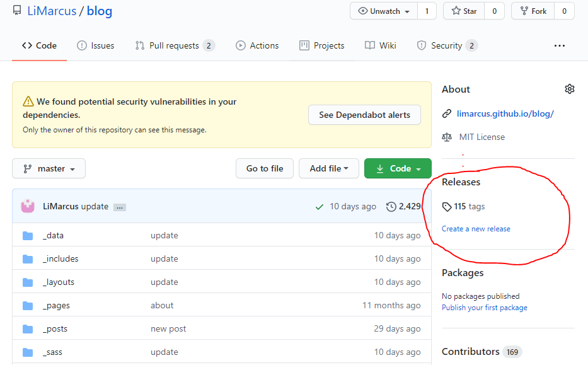Fork the blog repository
The image size is (588, 365).
point(533,11)
